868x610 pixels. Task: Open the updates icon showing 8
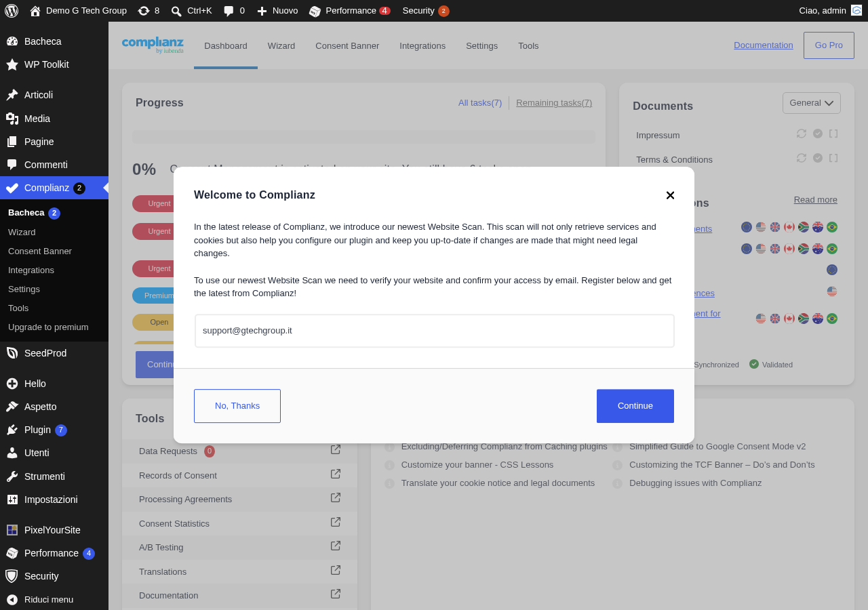pyautogui.click(x=149, y=11)
